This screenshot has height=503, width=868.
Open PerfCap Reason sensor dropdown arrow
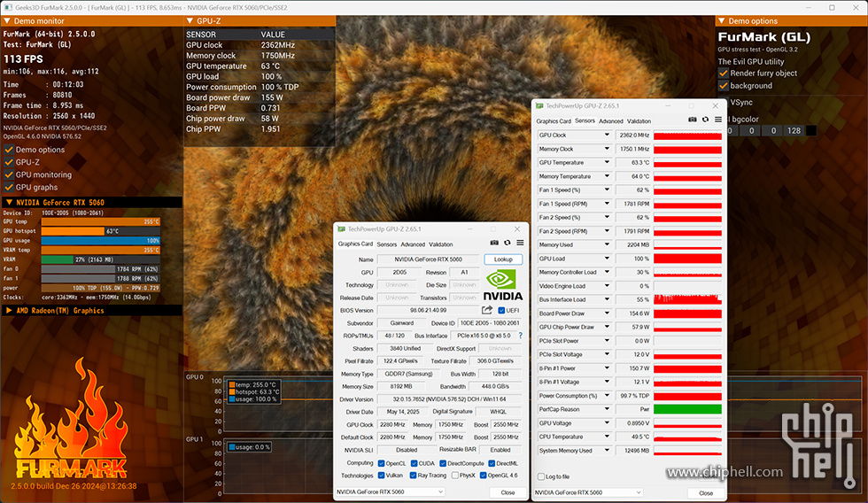(x=607, y=409)
